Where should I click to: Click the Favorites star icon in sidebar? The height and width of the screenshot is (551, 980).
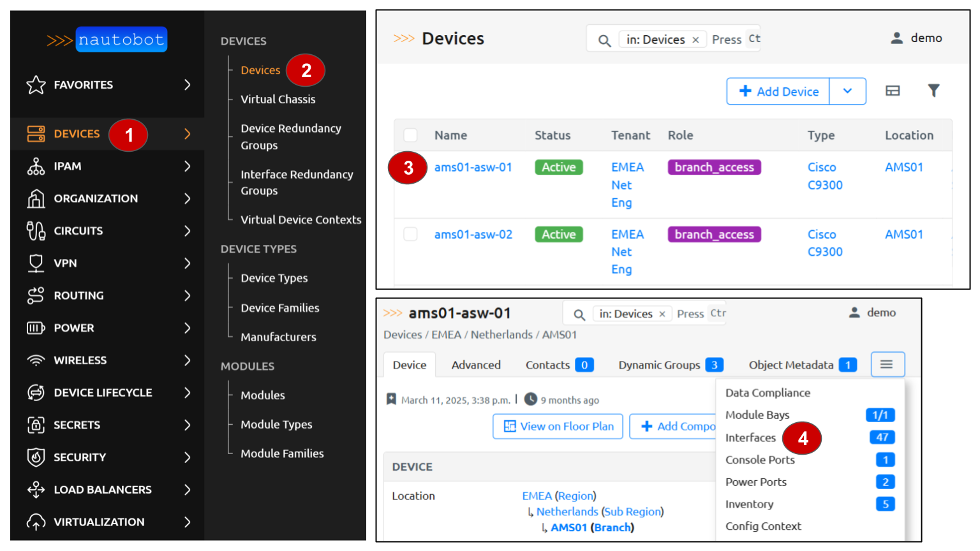point(36,85)
